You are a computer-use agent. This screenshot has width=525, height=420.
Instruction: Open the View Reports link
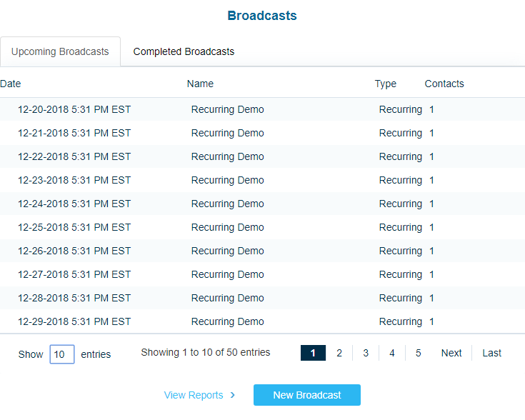(x=194, y=395)
